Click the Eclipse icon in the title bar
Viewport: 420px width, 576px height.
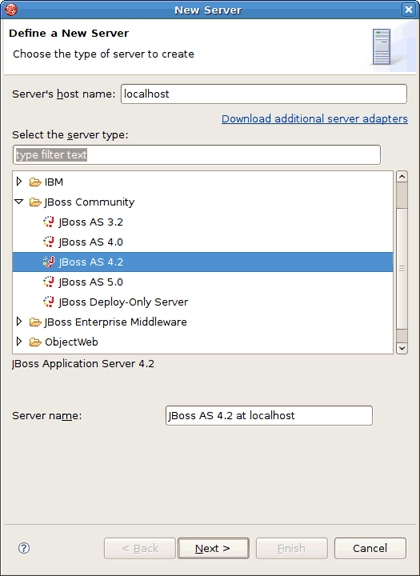point(11,9)
